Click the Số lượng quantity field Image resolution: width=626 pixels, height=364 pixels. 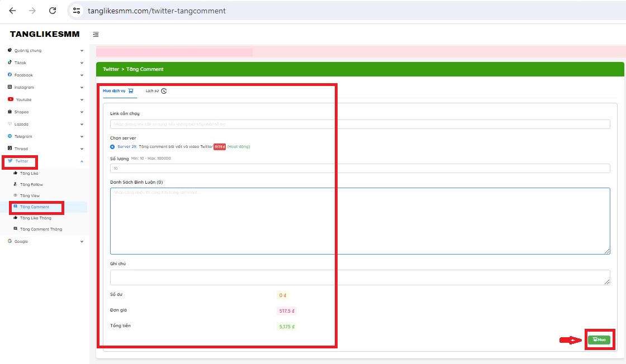(360, 168)
